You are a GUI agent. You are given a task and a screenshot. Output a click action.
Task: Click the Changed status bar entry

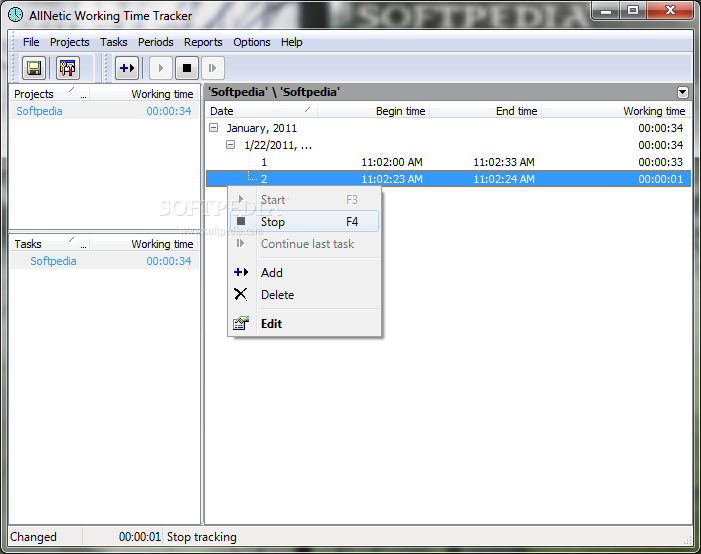[33, 537]
